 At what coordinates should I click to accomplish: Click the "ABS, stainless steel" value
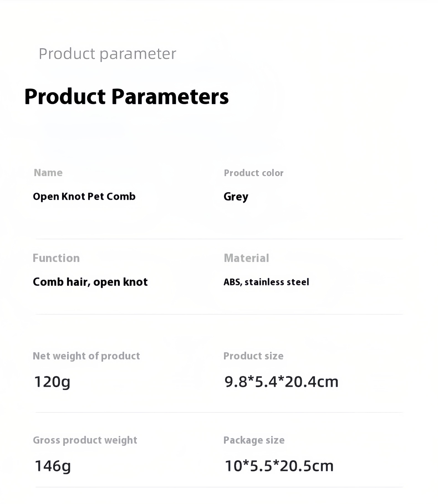(266, 282)
